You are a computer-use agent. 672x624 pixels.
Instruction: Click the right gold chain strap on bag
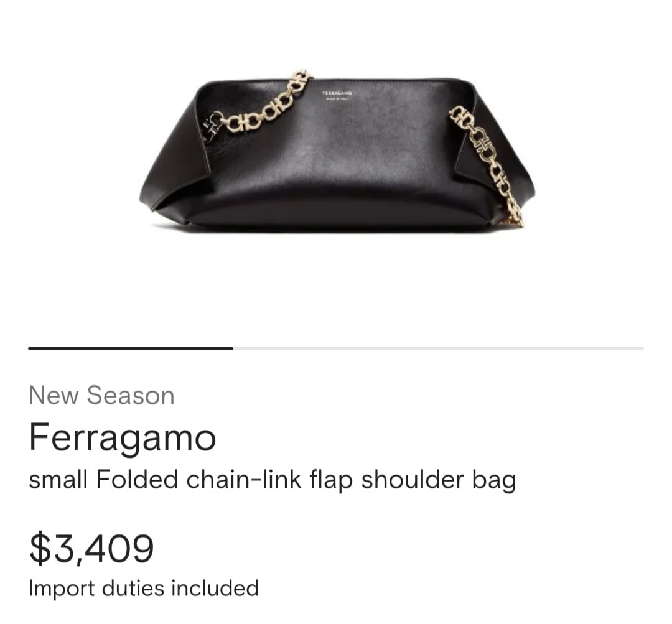[487, 165]
